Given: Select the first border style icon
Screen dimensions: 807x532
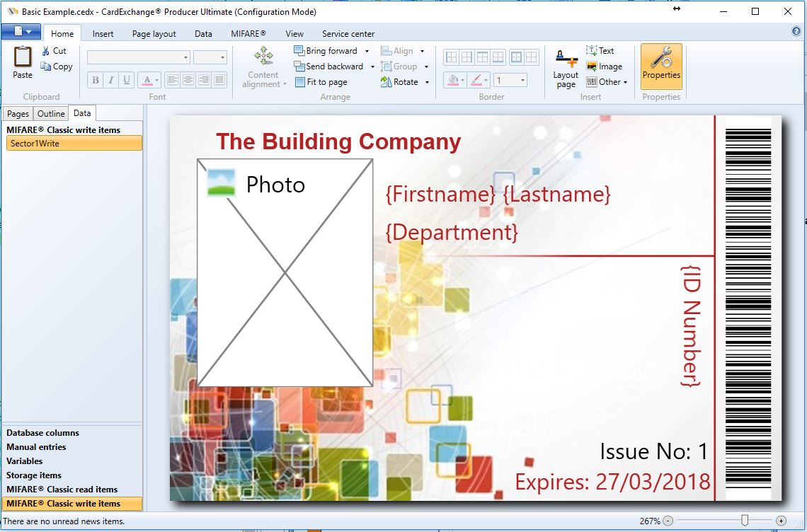Looking at the screenshot, I should coord(452,57).
